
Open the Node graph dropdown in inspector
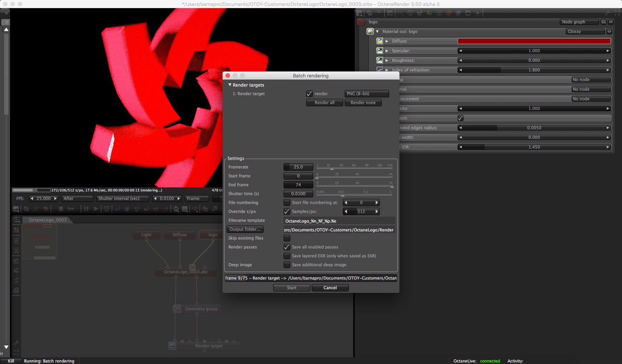579,22
